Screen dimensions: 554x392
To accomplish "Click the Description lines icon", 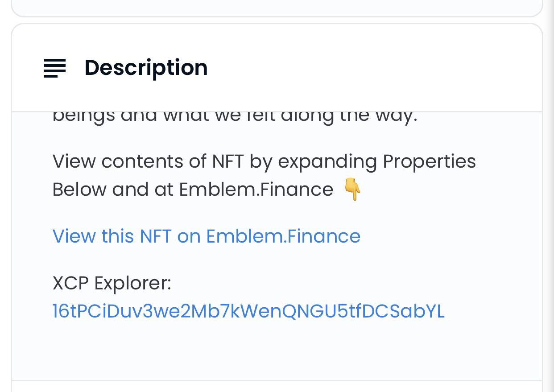I will [55, 68].
